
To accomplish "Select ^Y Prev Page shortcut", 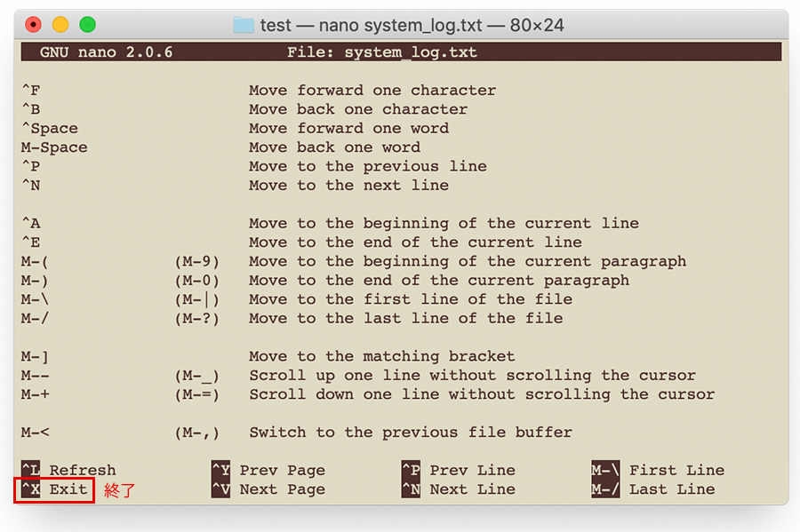I will [268, 470].
